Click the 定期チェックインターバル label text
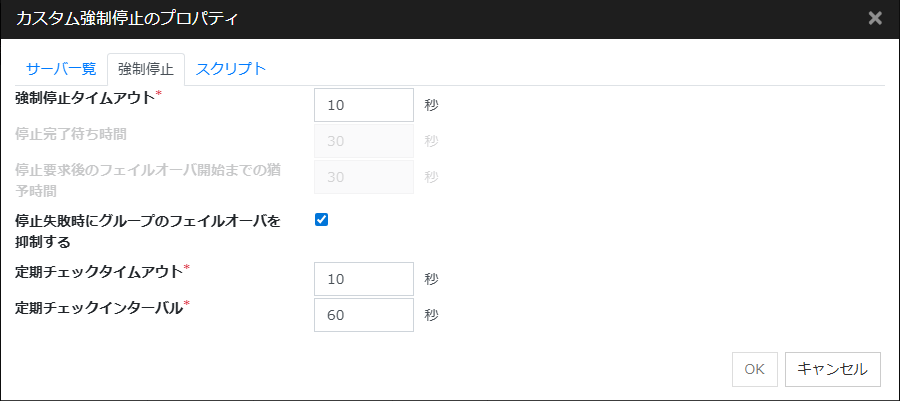Image resolution: width=900 pixels, height=401 pixels. tap(99, 308)
